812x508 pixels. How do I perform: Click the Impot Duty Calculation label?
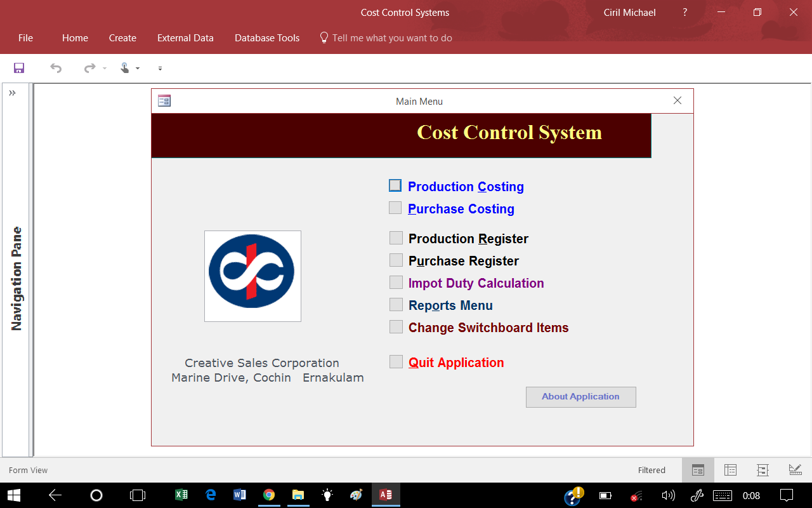(476, 283)
